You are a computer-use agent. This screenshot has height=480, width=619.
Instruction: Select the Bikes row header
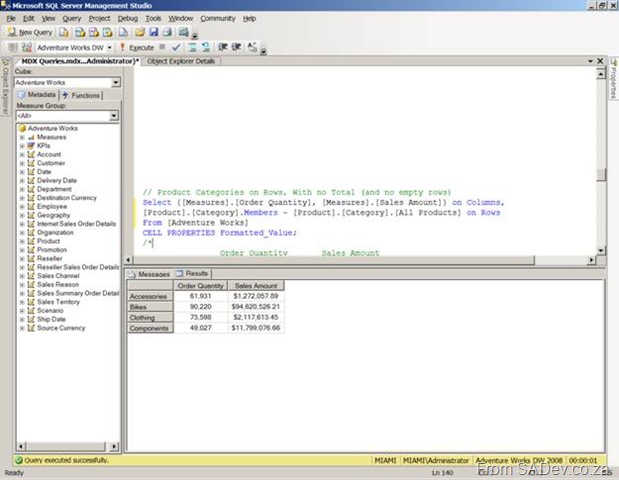150,307
